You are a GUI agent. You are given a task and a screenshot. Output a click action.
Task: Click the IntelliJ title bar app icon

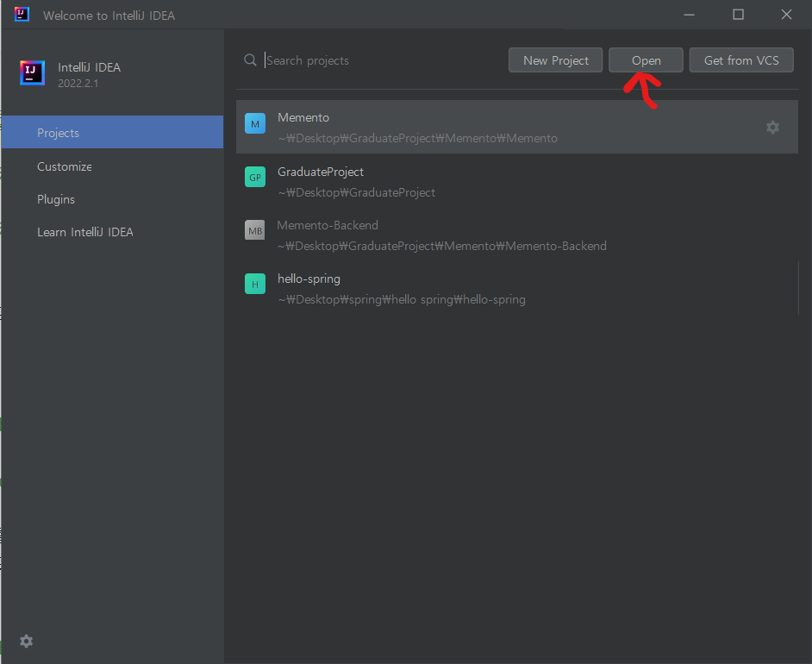pyautogui.click(x=22, y=14)
